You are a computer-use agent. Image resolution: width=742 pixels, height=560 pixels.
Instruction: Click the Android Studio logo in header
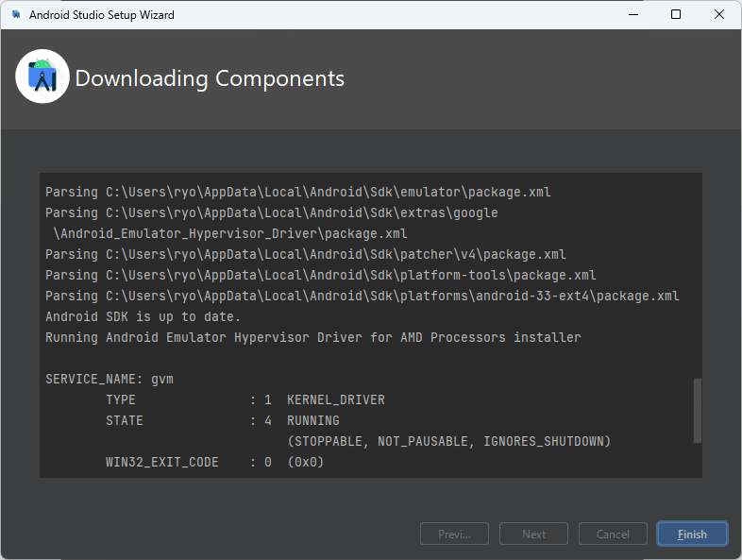42,76
